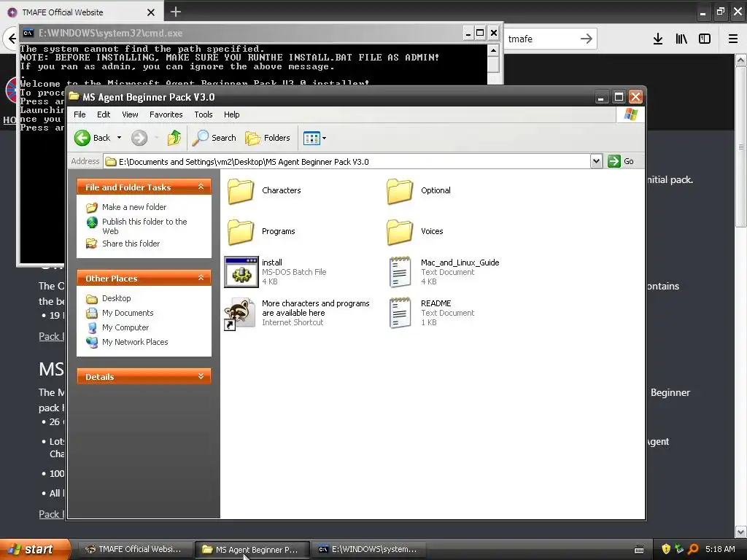Click the search go arrow beside tmafe
The width and height of the screenshot is (747, 560).
[x=587, y=39]
